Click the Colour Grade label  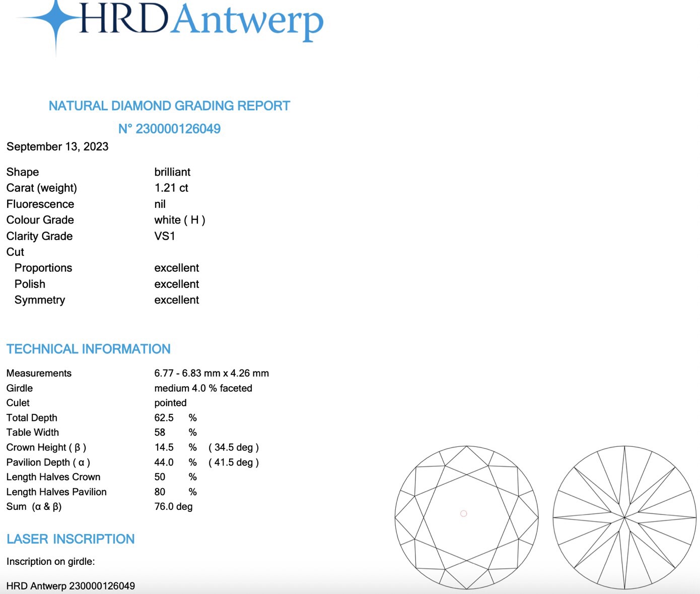click(40, 220)
